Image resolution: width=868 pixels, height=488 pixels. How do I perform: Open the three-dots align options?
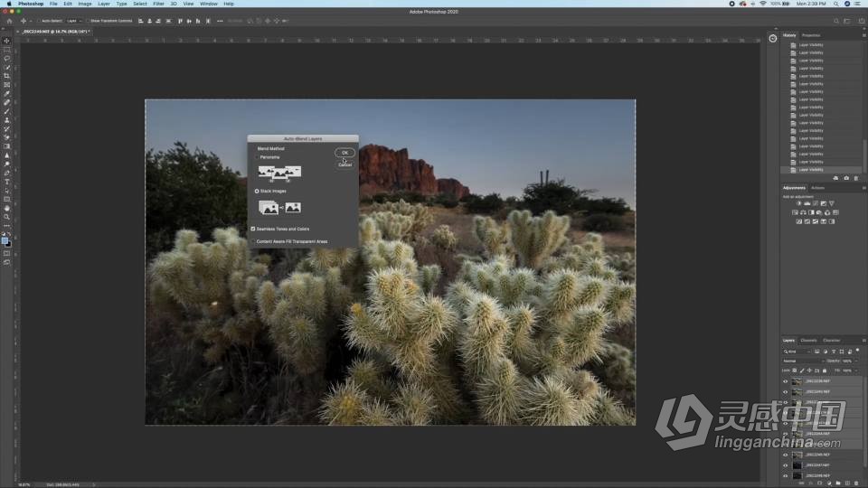click(x=220, y=21)
